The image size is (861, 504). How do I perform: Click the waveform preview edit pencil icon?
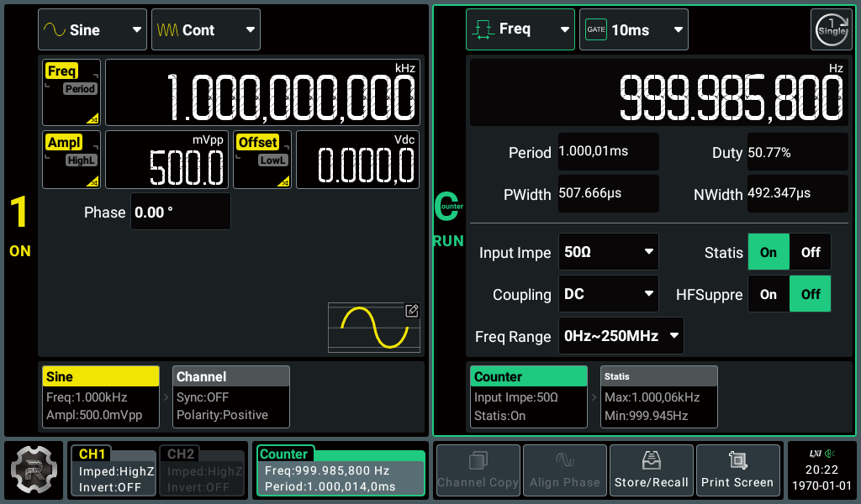tap(411, 310)
